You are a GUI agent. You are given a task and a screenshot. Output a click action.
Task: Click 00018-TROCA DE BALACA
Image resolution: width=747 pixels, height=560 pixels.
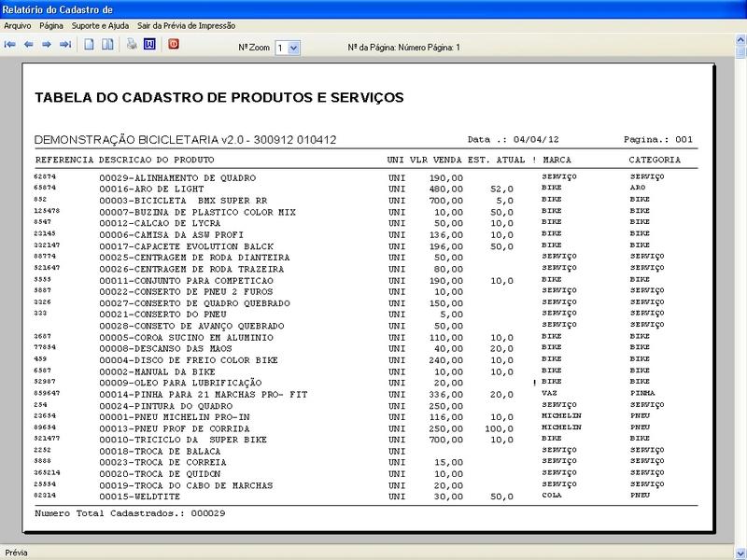(160, 451)
